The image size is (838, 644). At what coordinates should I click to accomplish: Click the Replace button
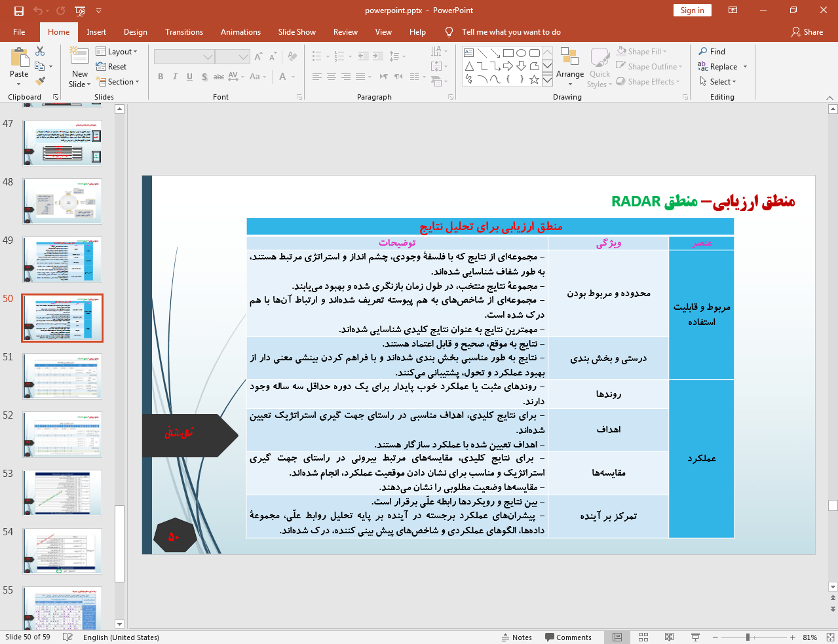(718, 67)
